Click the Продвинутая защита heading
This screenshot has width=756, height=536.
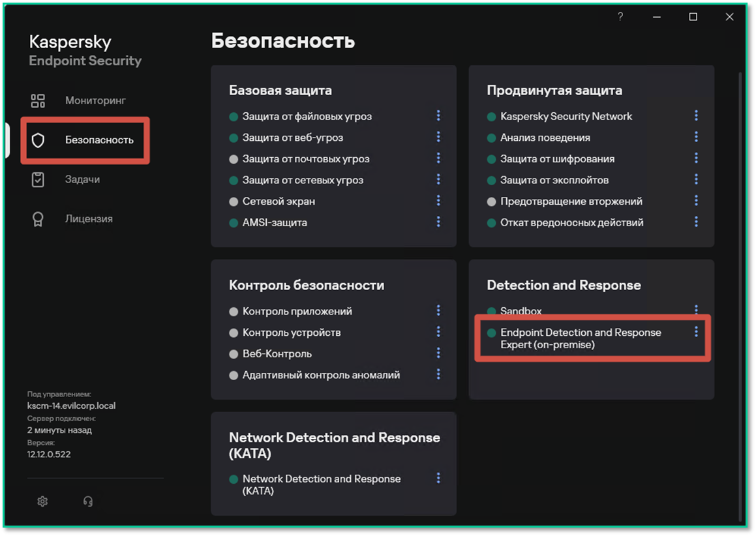point(554,90)
